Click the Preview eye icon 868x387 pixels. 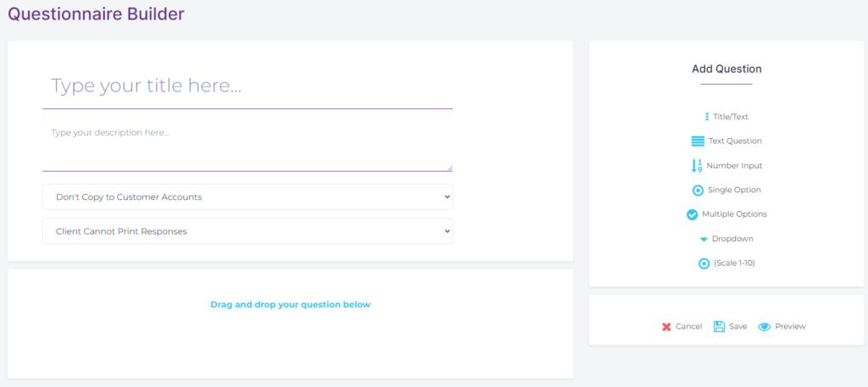point(764,327)
